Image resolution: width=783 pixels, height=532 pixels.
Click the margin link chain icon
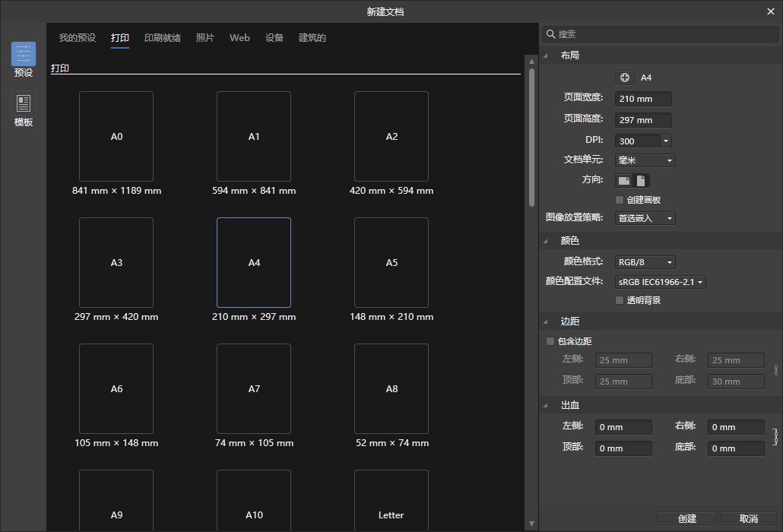pos(775,370)
